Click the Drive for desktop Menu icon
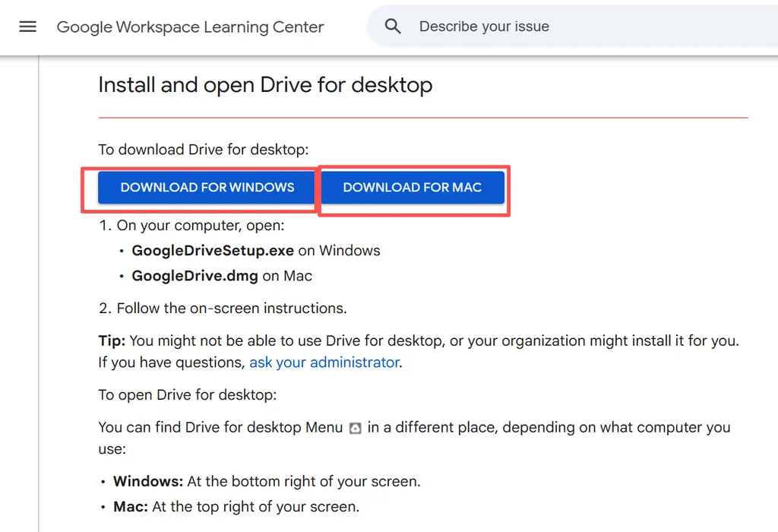The height and width of the screenshot is (532, 778). click(355, 428)
